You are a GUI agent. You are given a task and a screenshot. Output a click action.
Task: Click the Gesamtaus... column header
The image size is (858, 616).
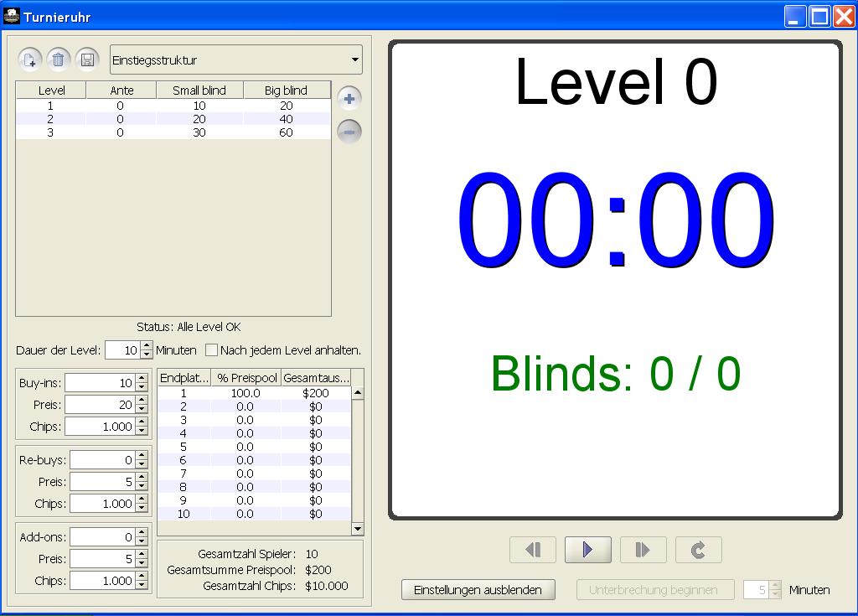pos(316,378)
